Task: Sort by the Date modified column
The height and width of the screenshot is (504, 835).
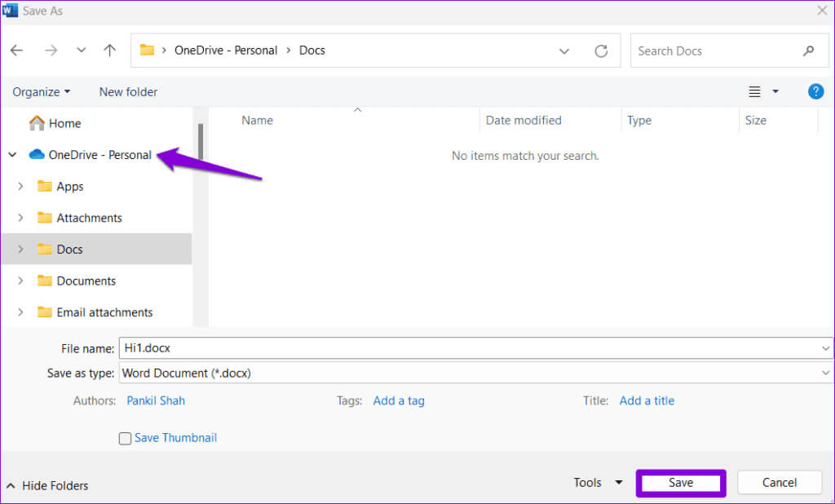Action: tap(524, 120)
